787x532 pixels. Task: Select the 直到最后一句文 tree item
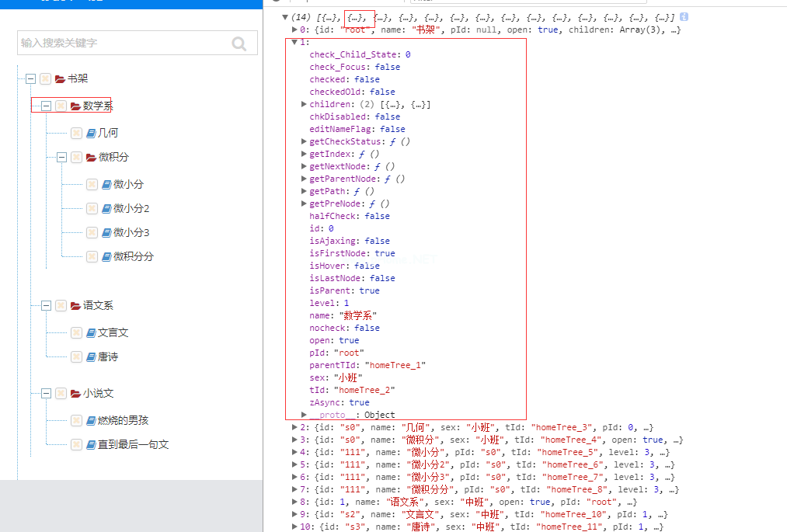133,445
